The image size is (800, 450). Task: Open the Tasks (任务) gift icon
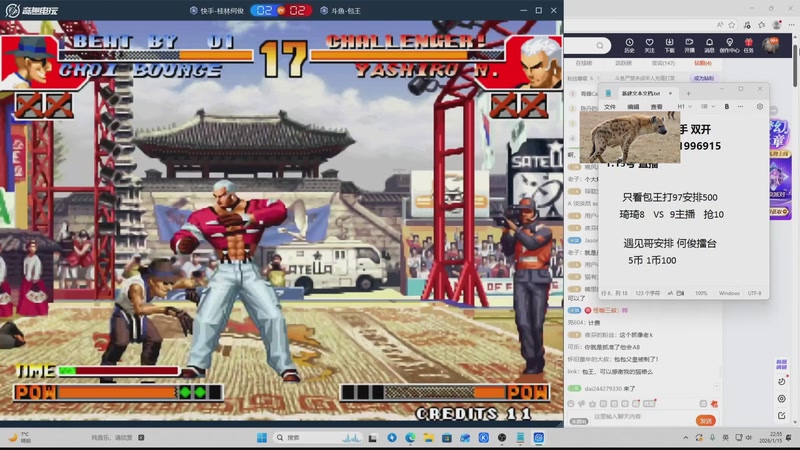pos(748,45)
